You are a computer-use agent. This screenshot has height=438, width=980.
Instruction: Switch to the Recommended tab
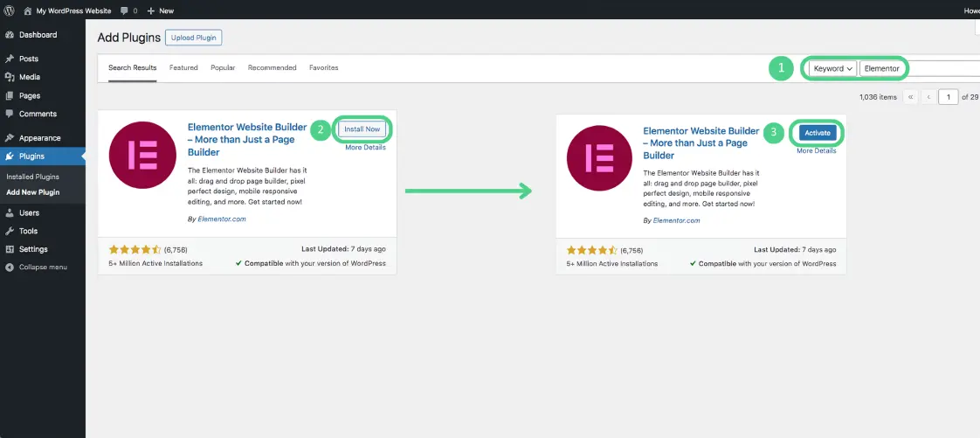(x=272, y=67)
